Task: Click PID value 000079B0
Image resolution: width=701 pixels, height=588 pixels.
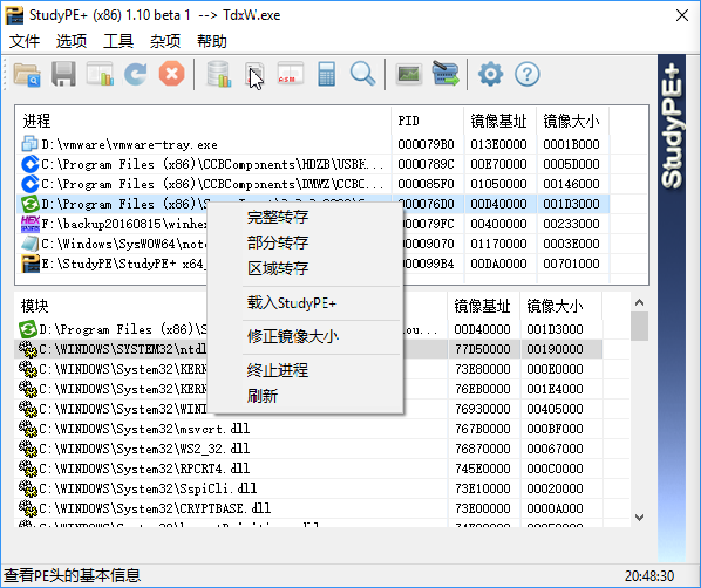Action: (x=426, y=144)
